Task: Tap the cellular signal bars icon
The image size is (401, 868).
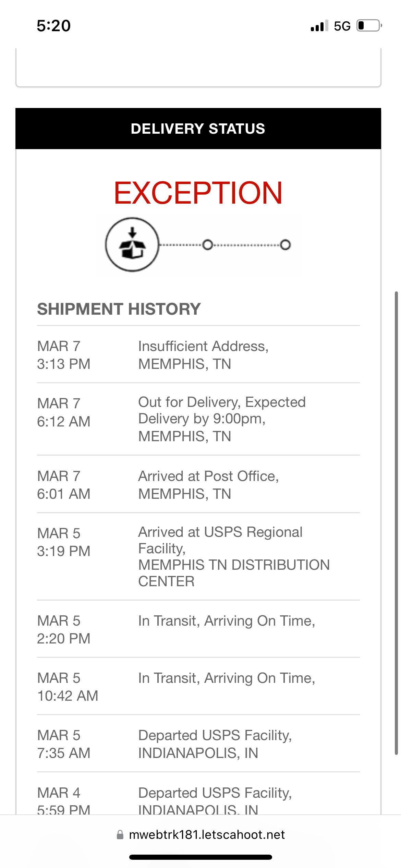Action: coord(319,26)
